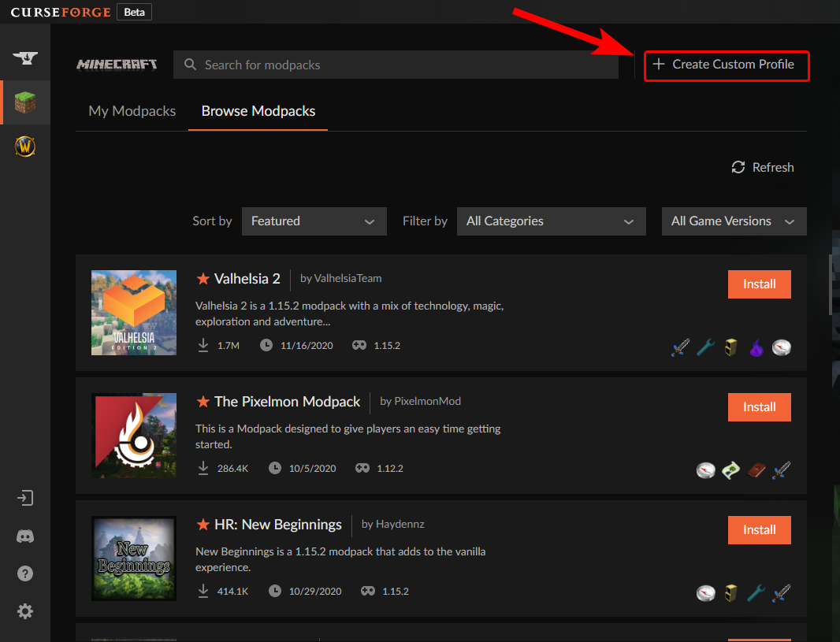840x642 pixels.
Task: Click the modpack search field
Action: tap(396, 64)
